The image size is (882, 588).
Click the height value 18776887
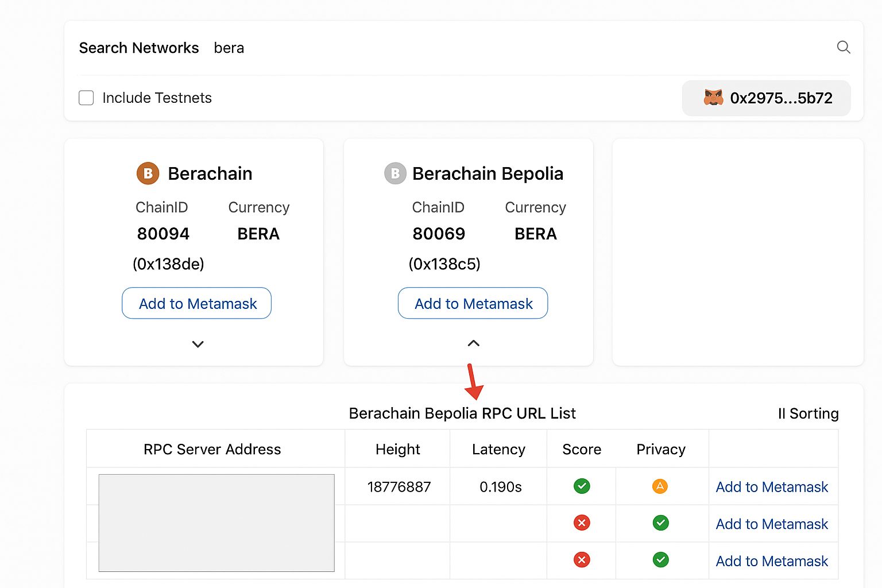click(399, 487)
